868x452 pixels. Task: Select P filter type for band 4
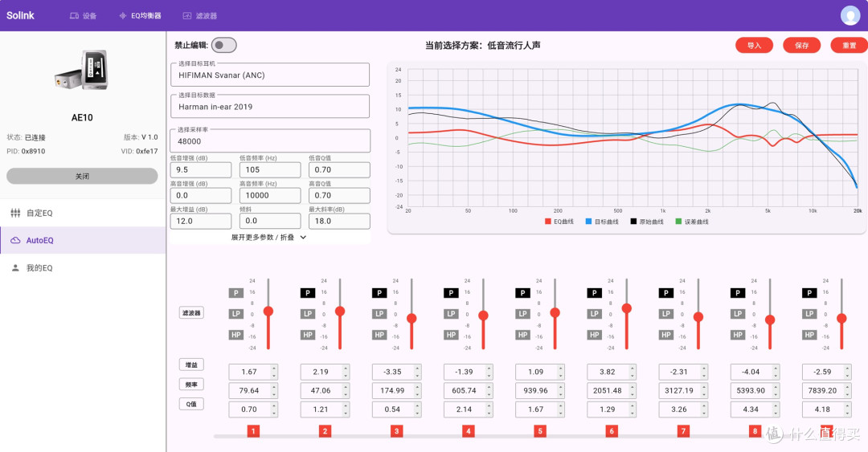451,293
